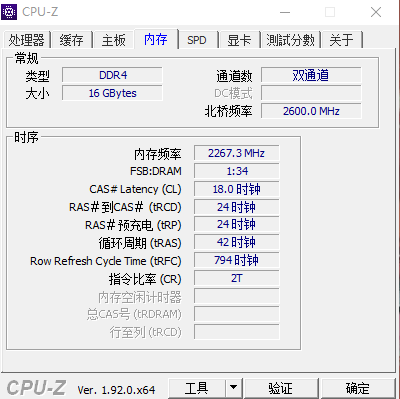This screenshot has height=399, width=400.
Task: Switch to the 处理器 tab
Action: pos(26,40)
